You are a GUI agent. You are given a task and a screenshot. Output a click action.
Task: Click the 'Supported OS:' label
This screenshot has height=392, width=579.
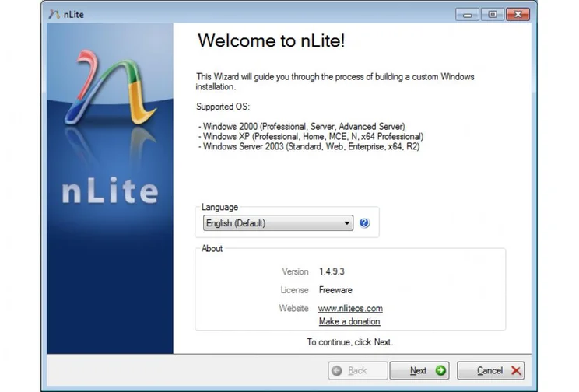[x=223, y=107]
